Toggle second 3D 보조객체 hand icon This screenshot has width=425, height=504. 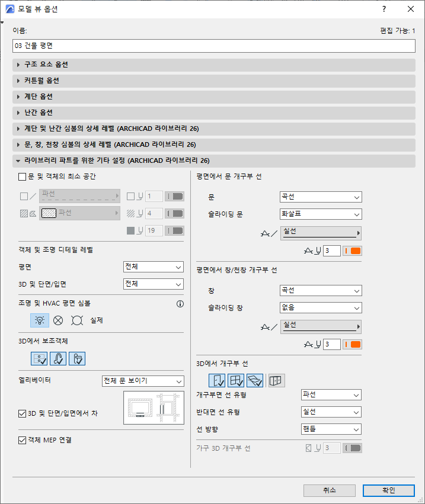tap(58, 358)
